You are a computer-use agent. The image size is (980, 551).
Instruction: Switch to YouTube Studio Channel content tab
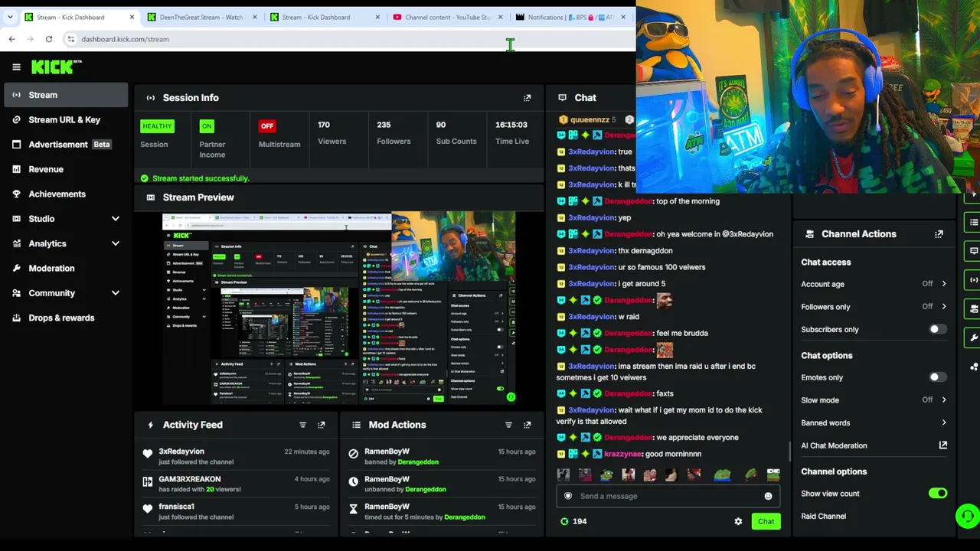click(x=449, y=17)
